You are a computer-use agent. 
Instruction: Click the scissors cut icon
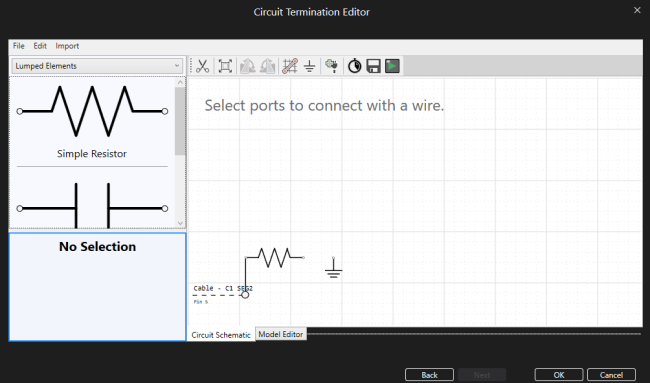pos(202,66)
